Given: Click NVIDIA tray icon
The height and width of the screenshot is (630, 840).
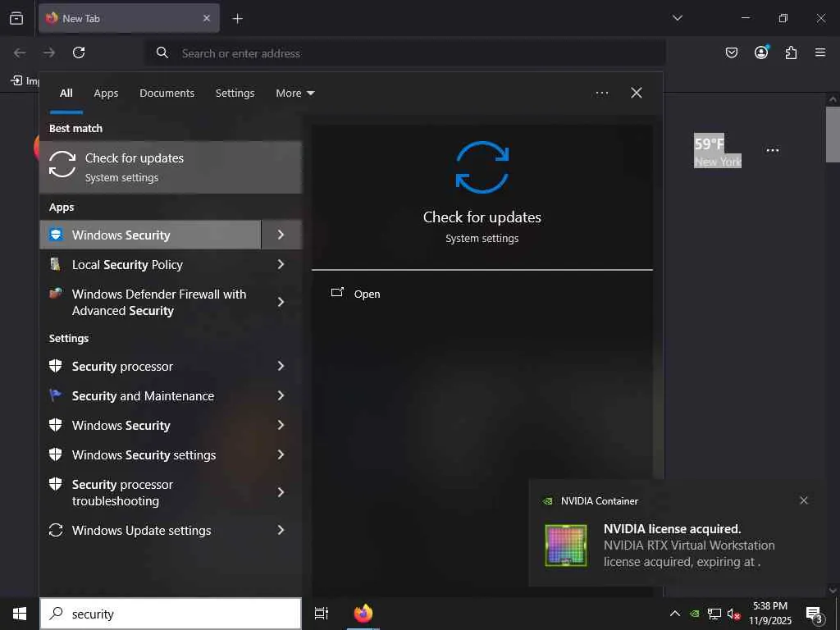Looking at the screenshot, I should 694,614.
